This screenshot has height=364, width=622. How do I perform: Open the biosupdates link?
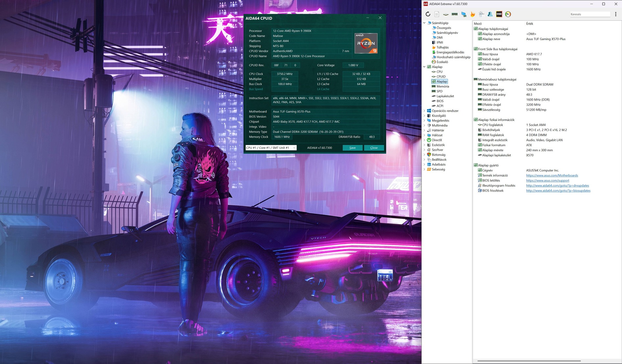(558, 191)
